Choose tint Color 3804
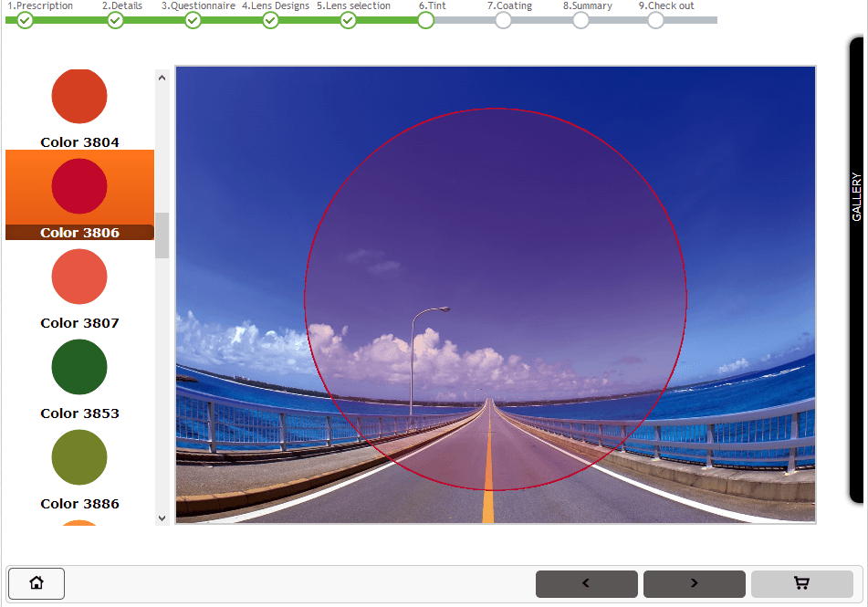The height and width of the screenshot is (607, 868). pyautogui.click(x=79, y=97)
